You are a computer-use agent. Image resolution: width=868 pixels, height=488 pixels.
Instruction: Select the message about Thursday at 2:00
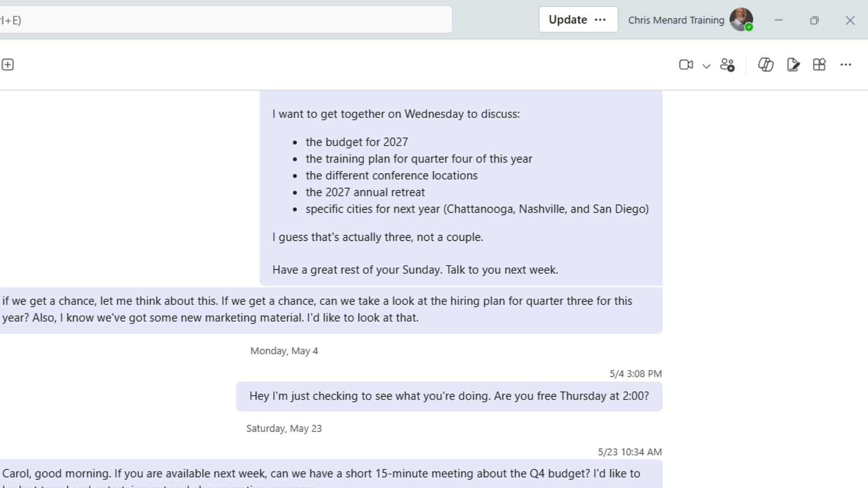click(x=449, y=396)
